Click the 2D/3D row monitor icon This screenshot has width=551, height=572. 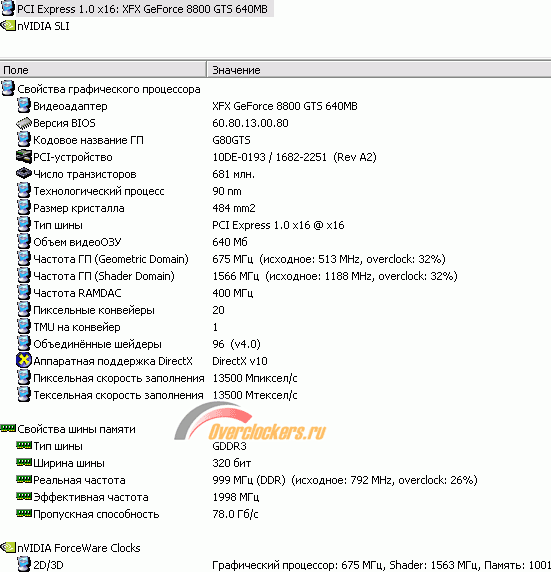pyautogui.click(x=24, y=564)
